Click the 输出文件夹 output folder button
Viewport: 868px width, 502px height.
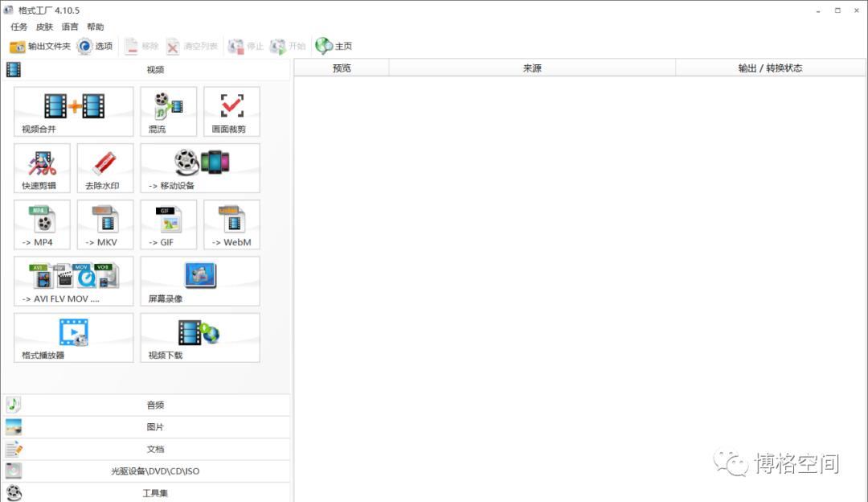pyautogui.click(x=40, y=46)
